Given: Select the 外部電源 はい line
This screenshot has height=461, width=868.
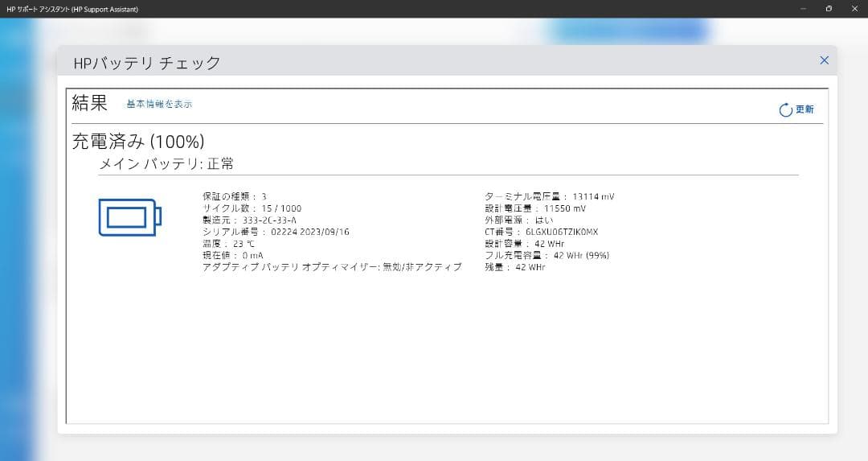Looking at the screenshot, I should click(518, 220).
